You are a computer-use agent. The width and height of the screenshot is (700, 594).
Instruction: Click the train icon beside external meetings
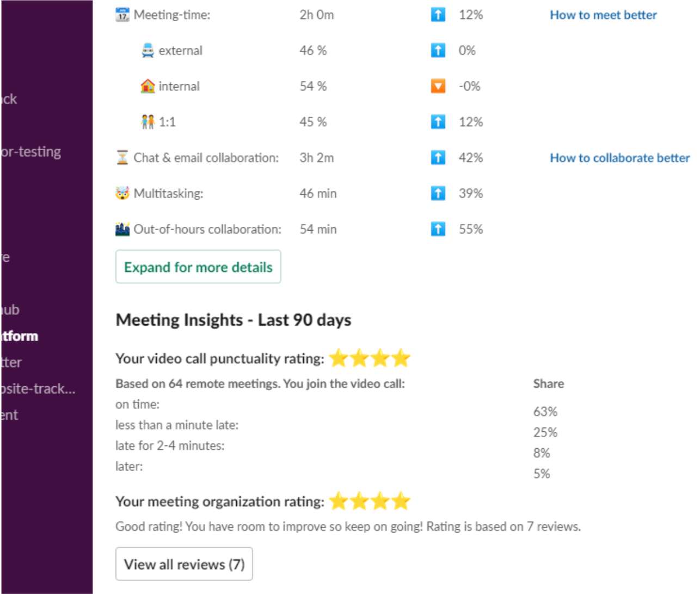point(148,50)
